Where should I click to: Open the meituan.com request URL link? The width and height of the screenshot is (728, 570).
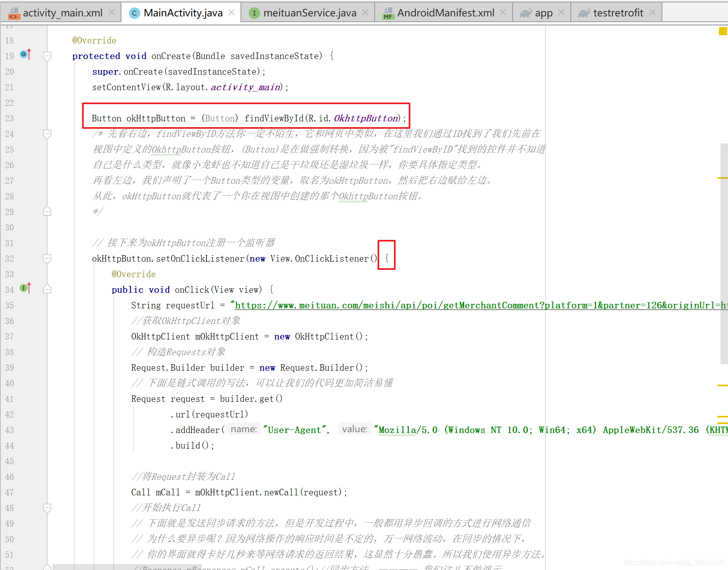click(x=481, y=305)
